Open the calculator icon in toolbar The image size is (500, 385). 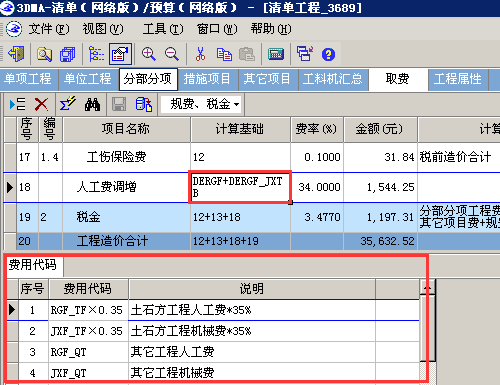[x=276, y=54]
